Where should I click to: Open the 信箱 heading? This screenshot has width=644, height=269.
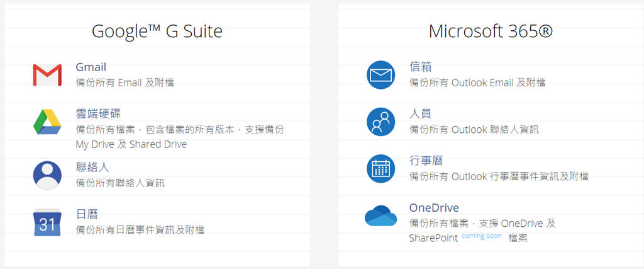click(x=420, y=67)
